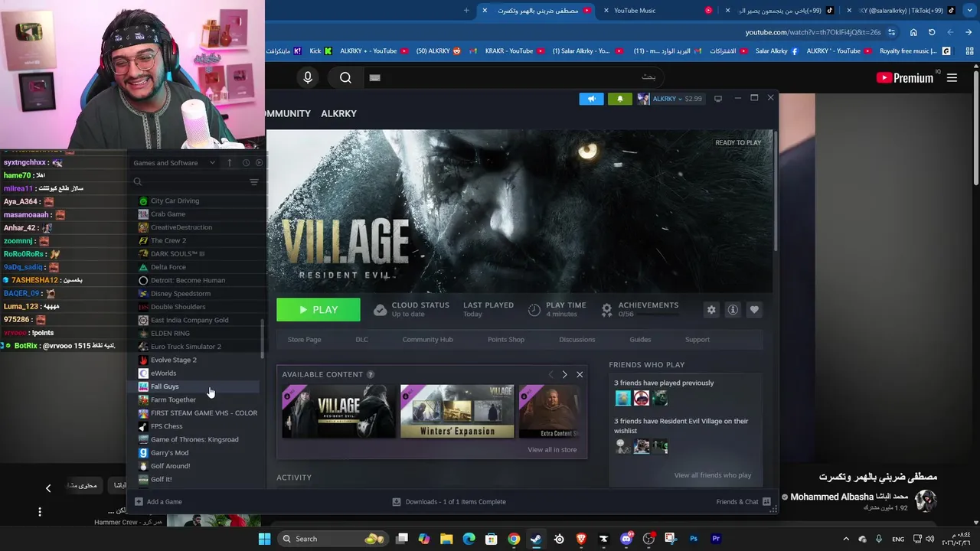The image size is (980, 551).
Task: Select Fall Guys in the game list
Action: 165,386
